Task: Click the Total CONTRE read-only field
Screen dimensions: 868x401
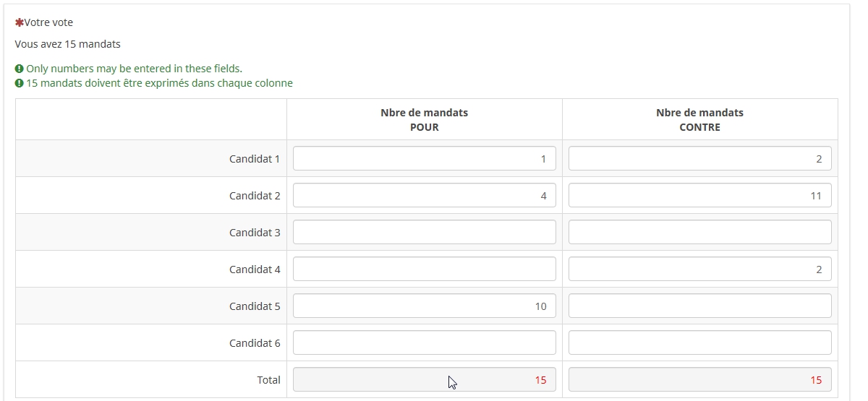Action: [x=699, y=380]
